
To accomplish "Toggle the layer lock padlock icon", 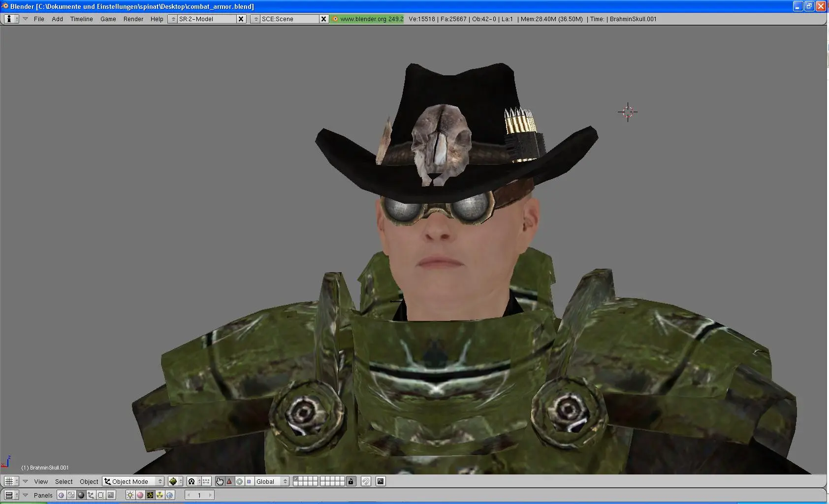I will [x=351, y=481].
